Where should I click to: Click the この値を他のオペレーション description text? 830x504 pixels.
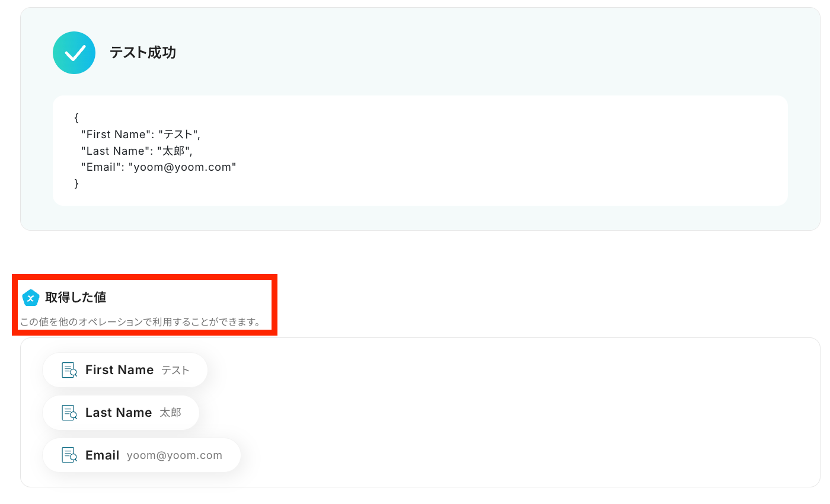141,323
